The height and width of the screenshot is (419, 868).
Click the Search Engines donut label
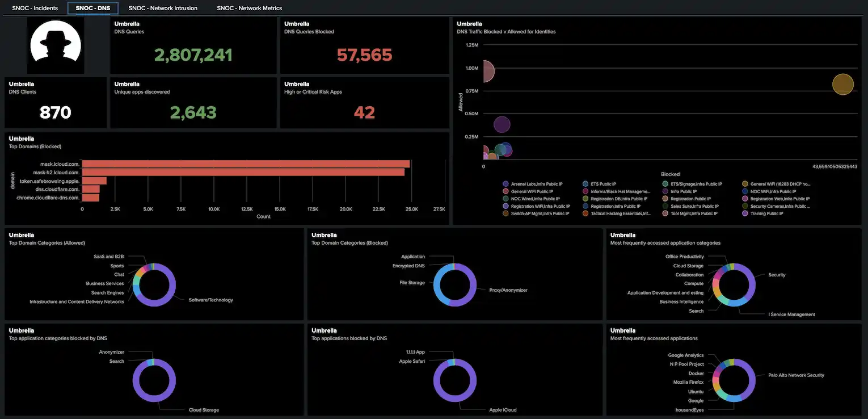pyautogui.click(x=107, y=292)
